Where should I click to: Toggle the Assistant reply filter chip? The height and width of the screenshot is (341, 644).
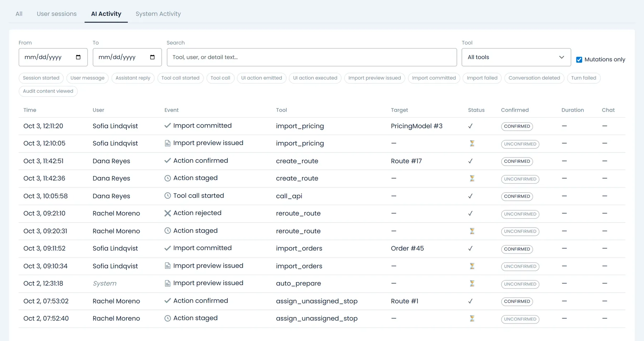tap(133, 78)
